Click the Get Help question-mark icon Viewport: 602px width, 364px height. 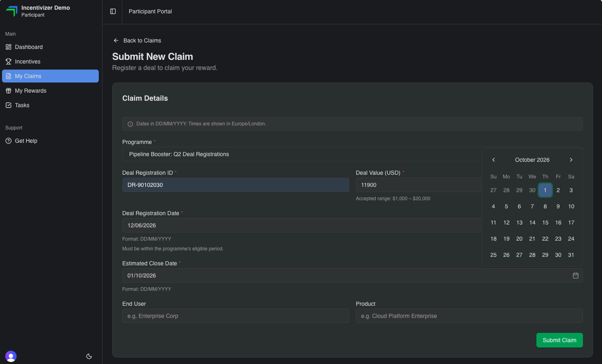pos(9,141)
